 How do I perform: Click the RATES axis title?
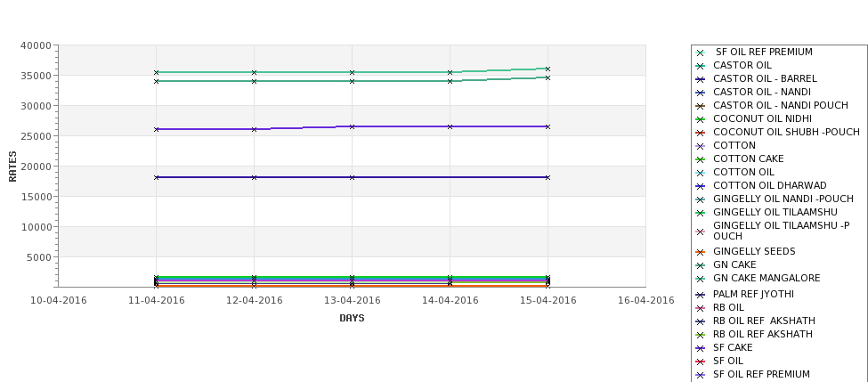(12, 167)
